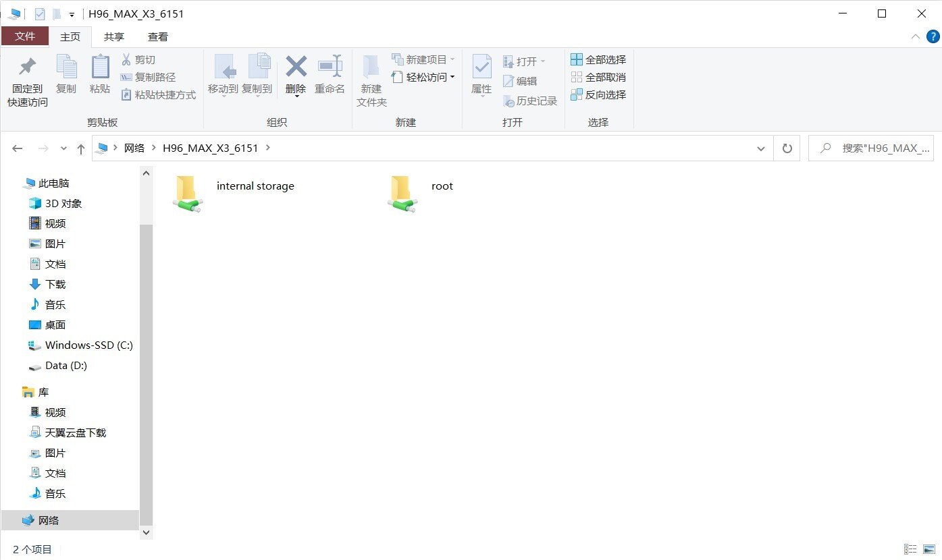The height and width of the screenshot is (560, 942).
Task: Open the address bar history dropdown
Action: click(x=761, y=148)
